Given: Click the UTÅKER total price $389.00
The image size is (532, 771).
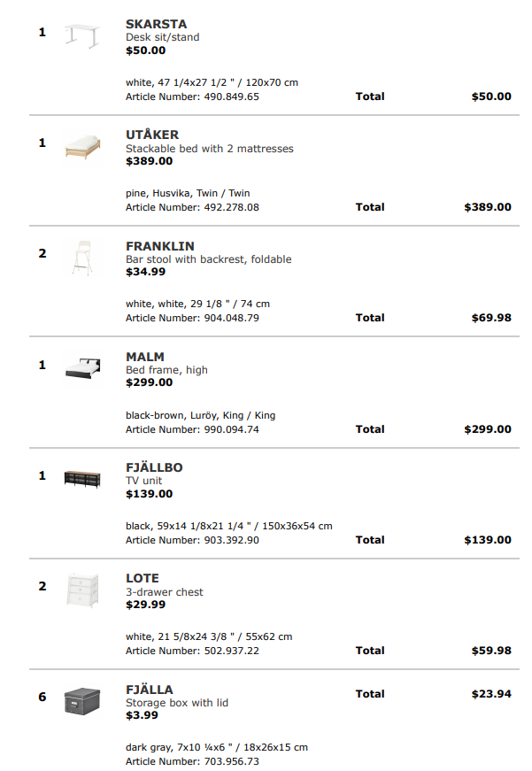Looking at the screenshot, I should click(488, 207).
